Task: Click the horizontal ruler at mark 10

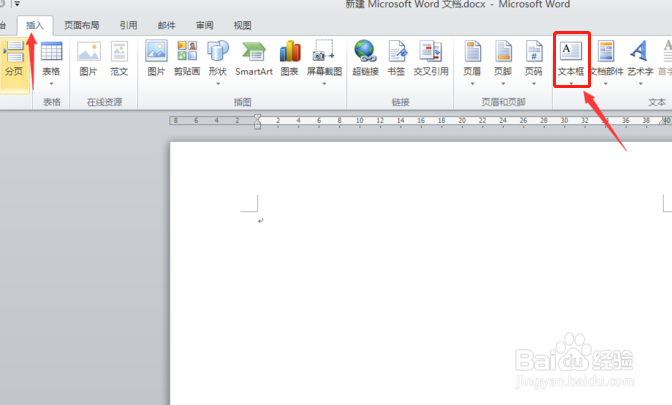Action: pyautogui.click(x=360, y=121)
